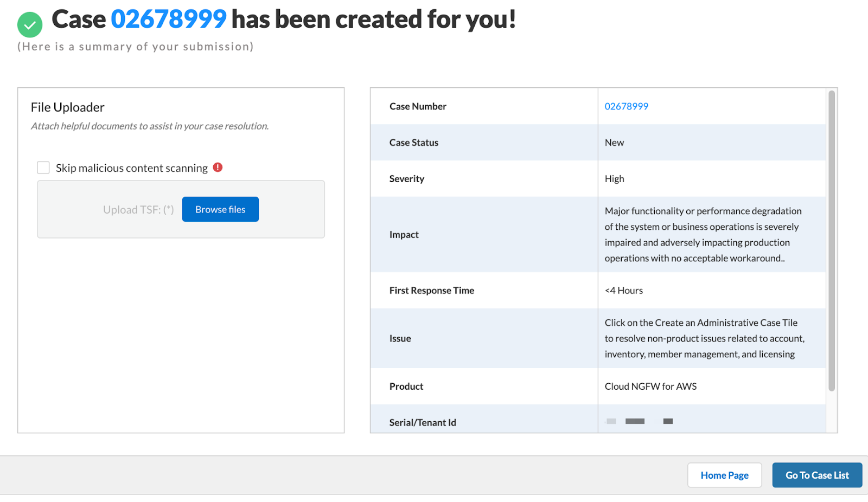Viewport: 868px width, 502px height.
Task: Open case link 02678999 in the heading
Action: pyautogui.click(x=169, y=19)
